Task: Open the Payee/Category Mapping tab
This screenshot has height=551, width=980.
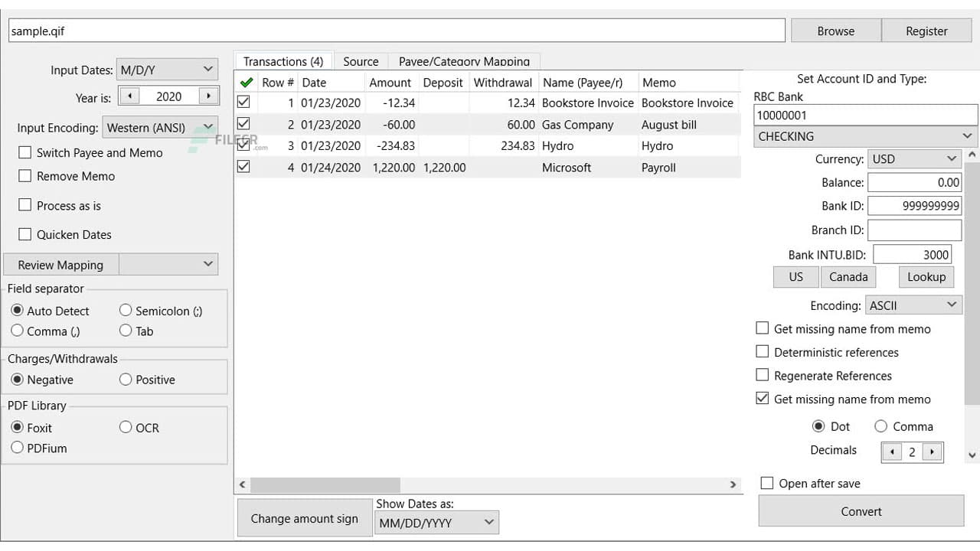Action: [465, 61]
